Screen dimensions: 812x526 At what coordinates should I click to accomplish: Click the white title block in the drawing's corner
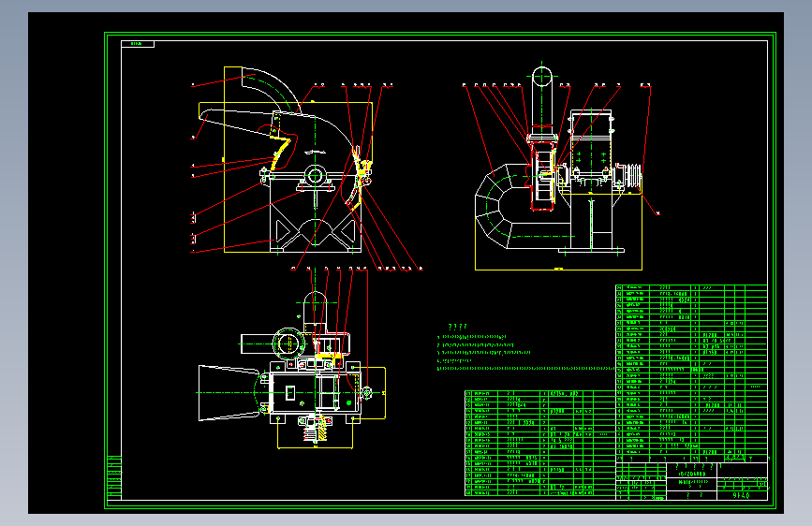coord(691,481)
